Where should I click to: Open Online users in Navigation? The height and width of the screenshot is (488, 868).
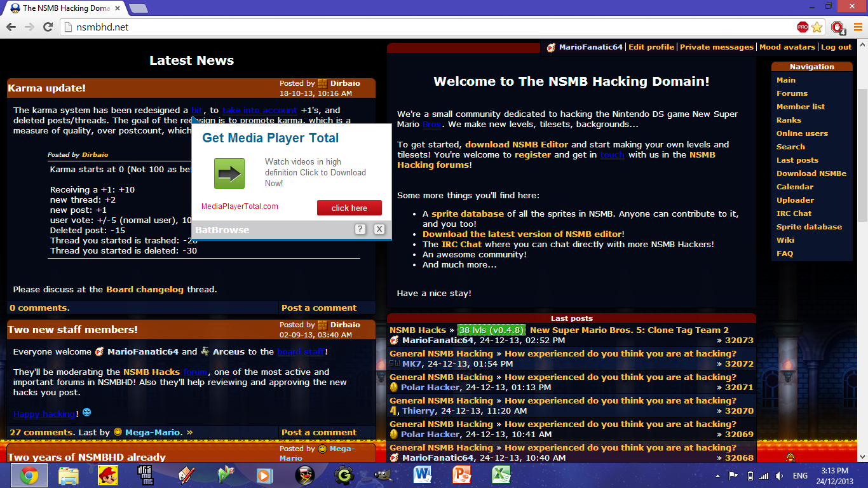click(x=802, y=133)
